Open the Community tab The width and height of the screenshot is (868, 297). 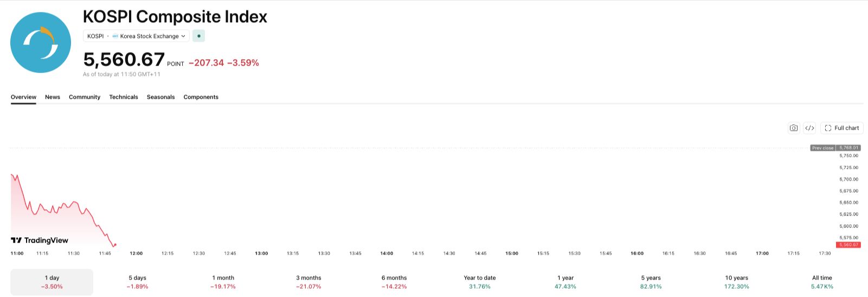[x=85, y=97]
